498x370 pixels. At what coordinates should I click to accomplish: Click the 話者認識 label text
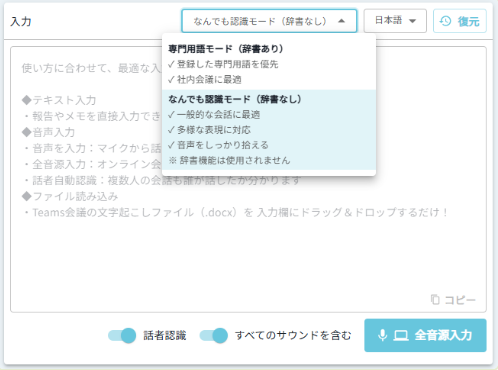[x=165, y=335]
